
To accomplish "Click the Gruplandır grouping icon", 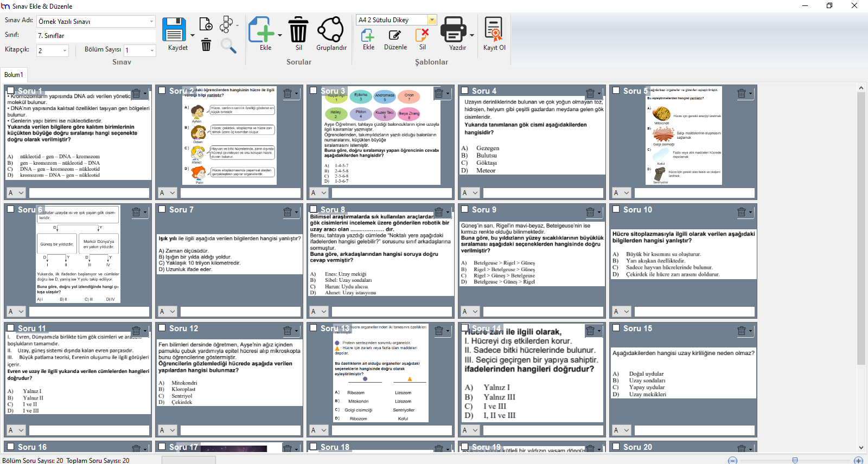I will click(x=330, y=29).
